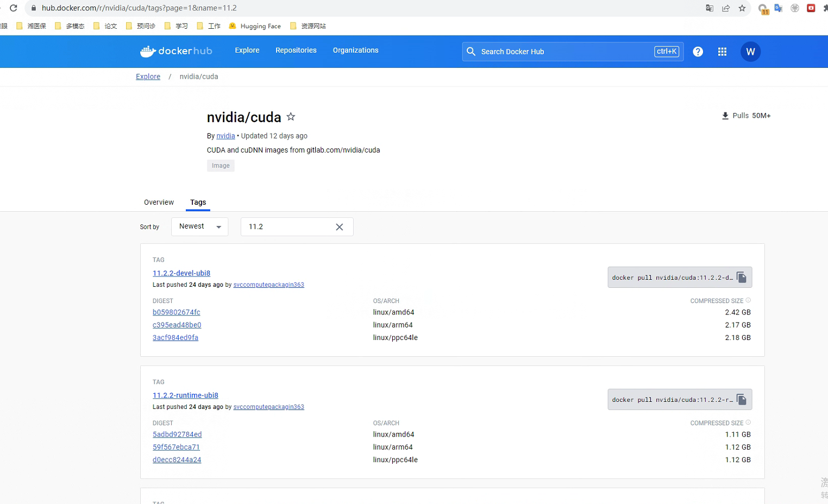The height and width of the screenshot is (504, 828).
Task: Open the help question mark icon
Action: [x=698, y=52]
